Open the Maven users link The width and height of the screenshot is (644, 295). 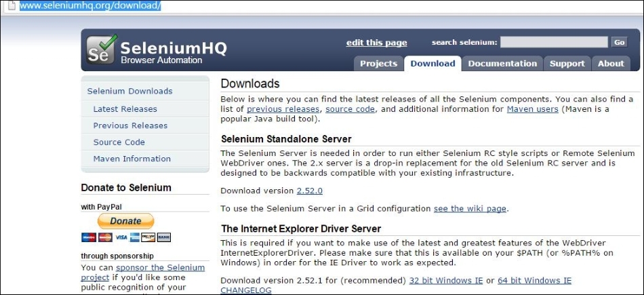532,109
